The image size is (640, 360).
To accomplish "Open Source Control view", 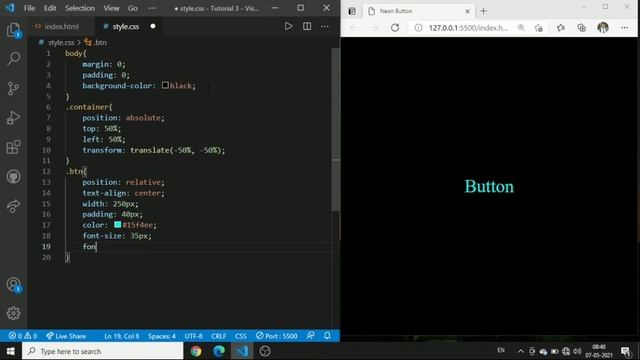I will pos(13,88).
